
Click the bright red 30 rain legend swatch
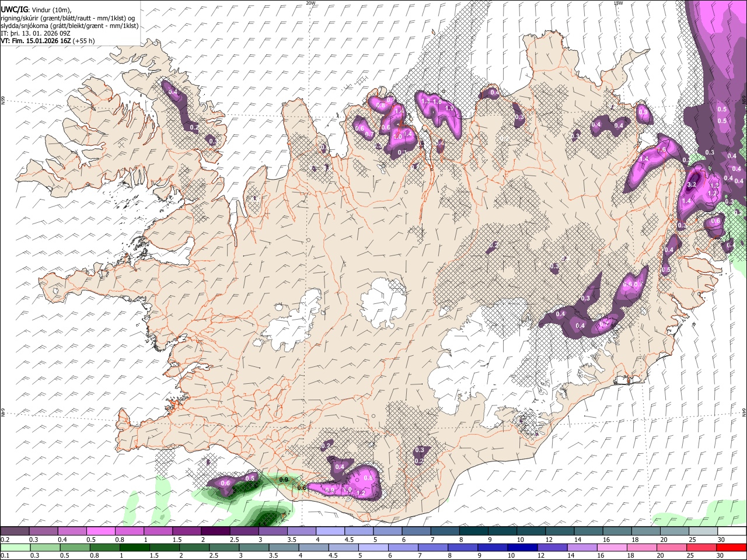731,548
